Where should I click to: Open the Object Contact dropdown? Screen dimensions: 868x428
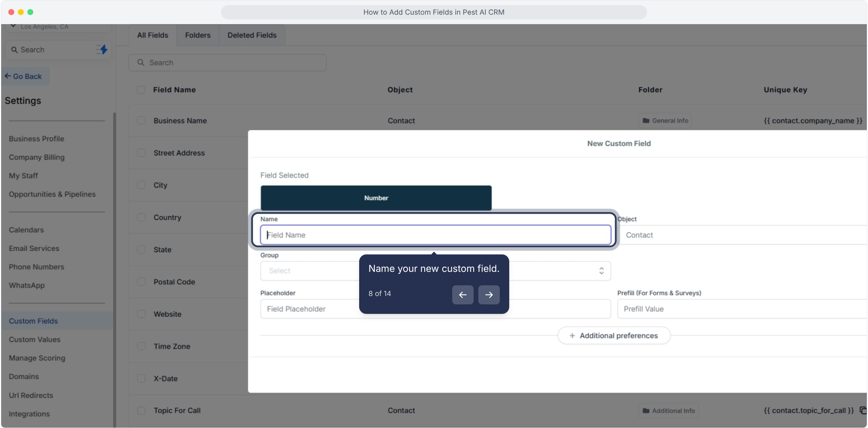[743, 235]
